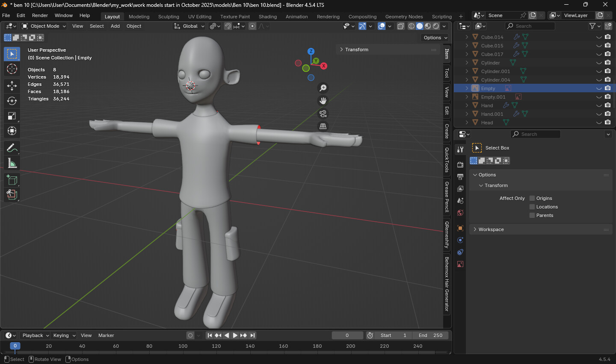Select the Add Cube tool
The width and height of the screenshot is (616, 364).
[12, 180]
